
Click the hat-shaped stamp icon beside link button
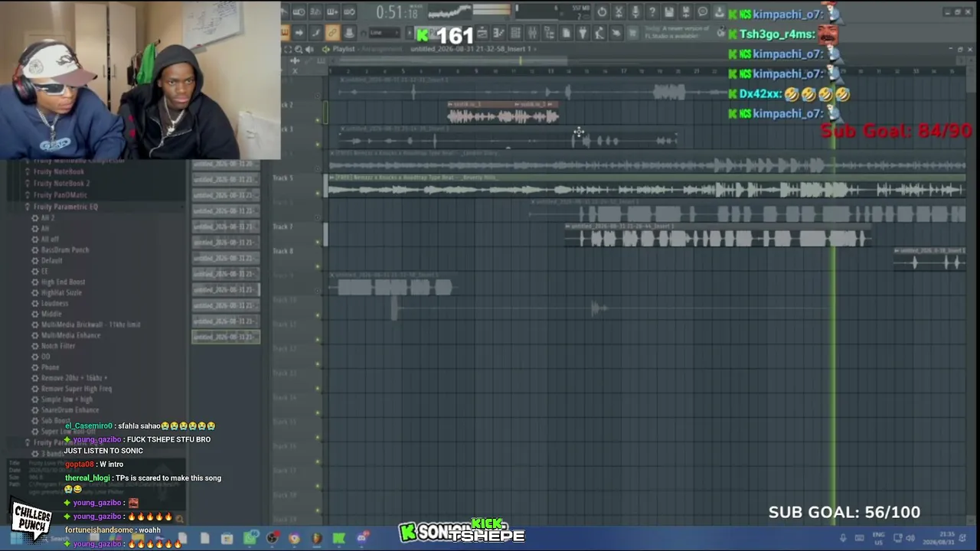(x=349, y=33)
